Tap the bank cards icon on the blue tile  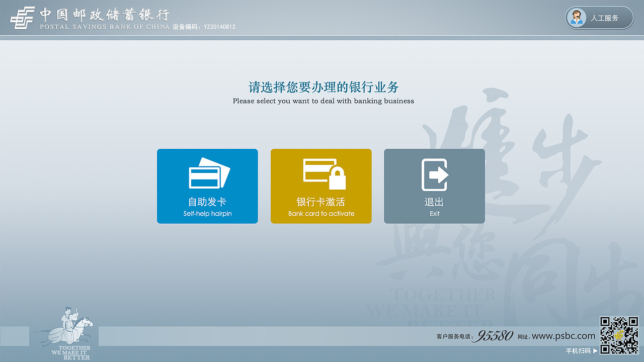point(207,173)
